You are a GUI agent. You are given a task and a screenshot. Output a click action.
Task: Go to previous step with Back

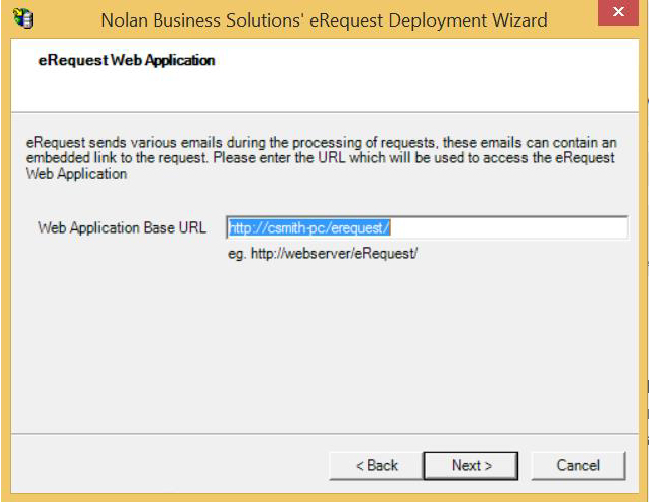tap(376, 465)
